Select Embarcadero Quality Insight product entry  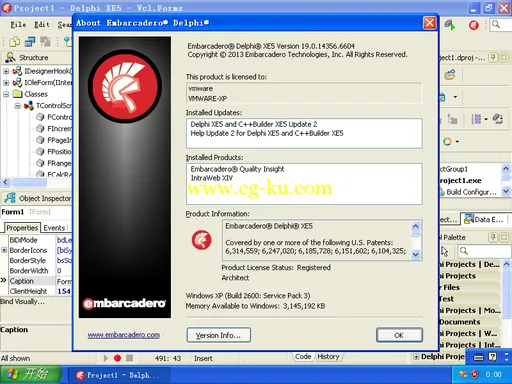[237, 169]
